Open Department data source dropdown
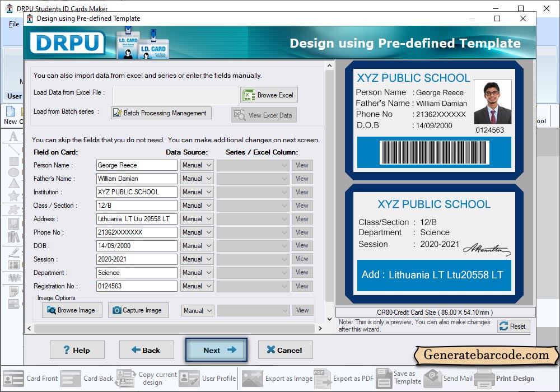Viewport: 560px width, 392px height. (x=197, y=273)
